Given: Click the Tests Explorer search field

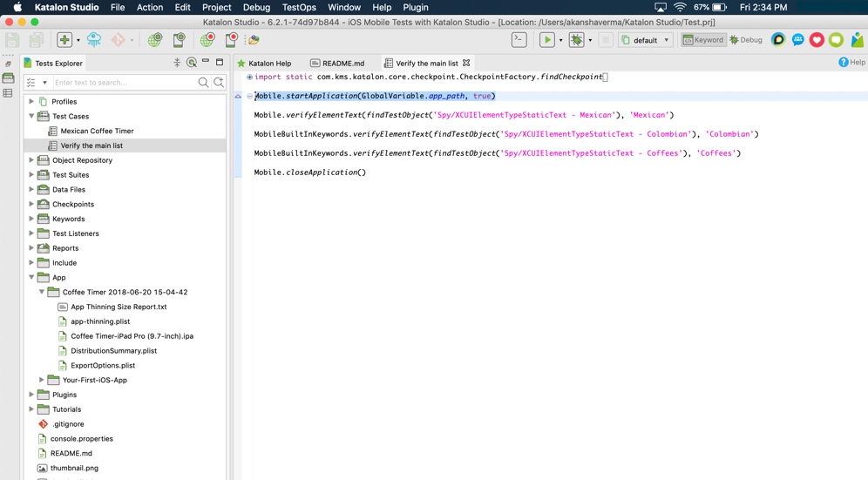Looking at the screenshot, I should pyautogui.click(x=125, y=83).
